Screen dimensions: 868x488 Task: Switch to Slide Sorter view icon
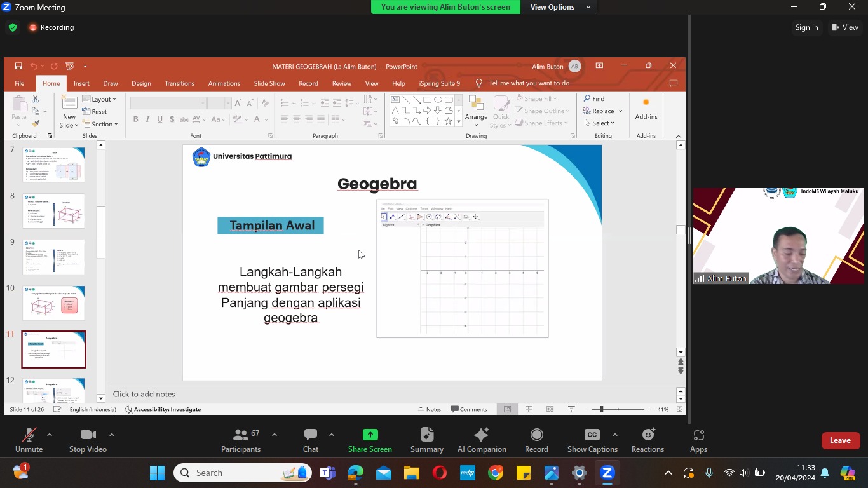click(x=529, y=409)
